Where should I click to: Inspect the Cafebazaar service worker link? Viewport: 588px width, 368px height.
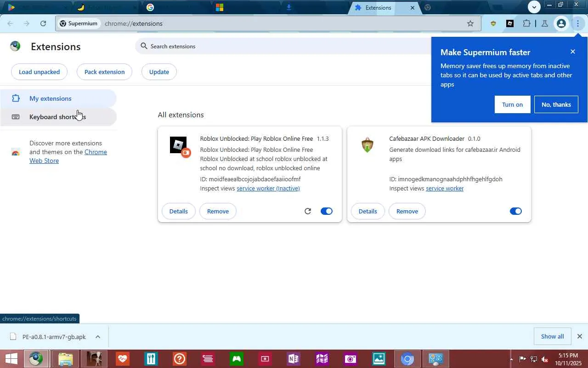pos(445,188)
